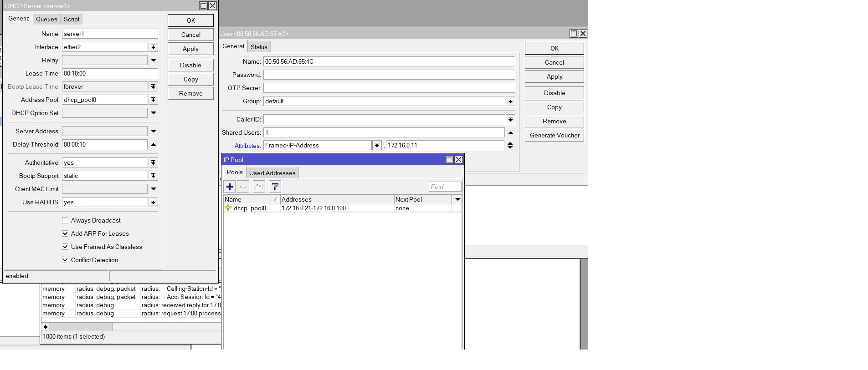
Task: Open the Attributes type dropdown
Action: 377,145
